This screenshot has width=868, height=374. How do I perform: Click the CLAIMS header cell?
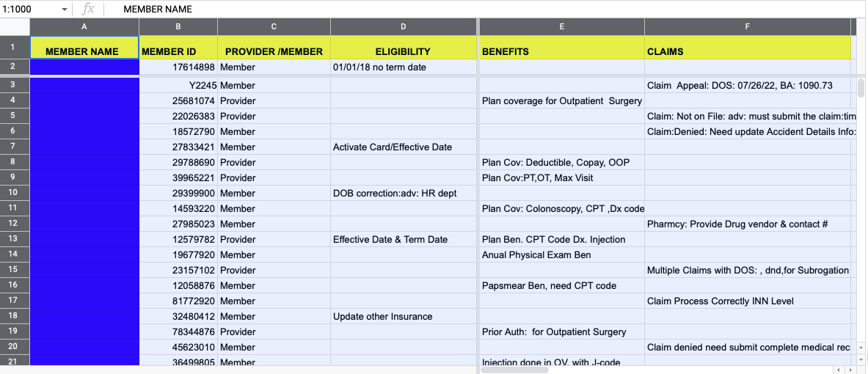tap(747, 51)
